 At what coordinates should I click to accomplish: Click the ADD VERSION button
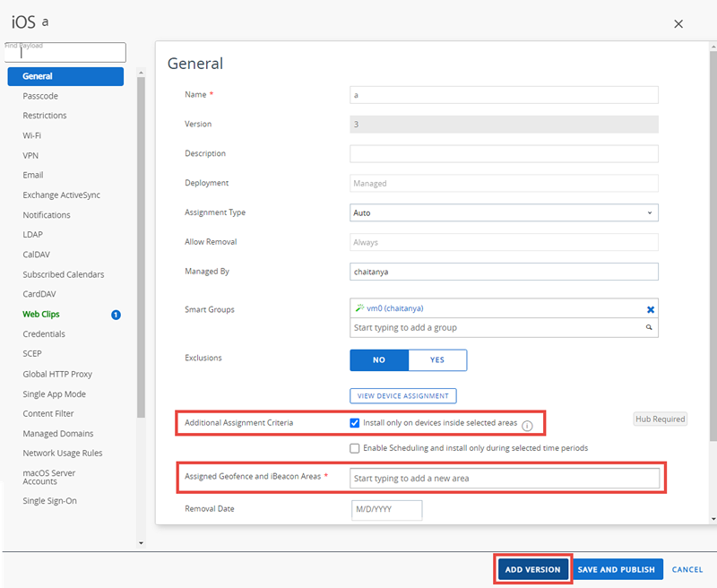tap(532, 570)
